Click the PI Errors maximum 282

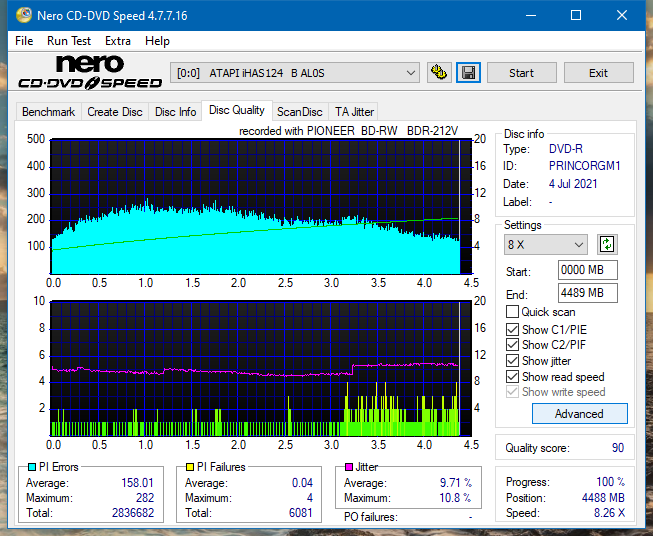pyautogui.click(x=145, y=498)
